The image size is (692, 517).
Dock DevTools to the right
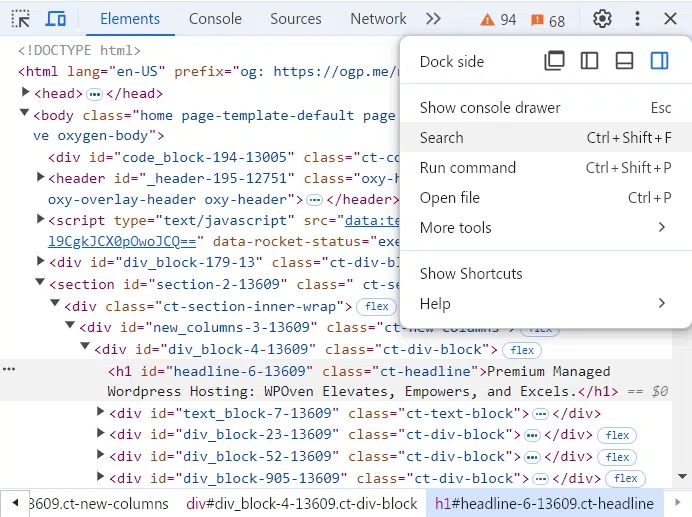tap(659, 61)
